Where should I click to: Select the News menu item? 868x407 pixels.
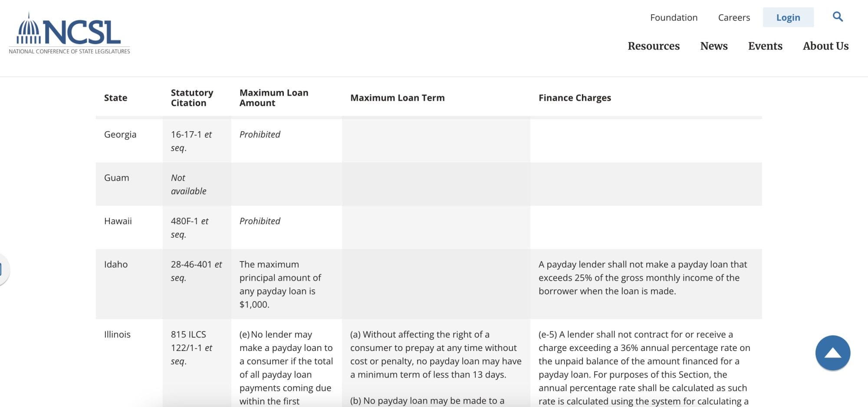714,46
